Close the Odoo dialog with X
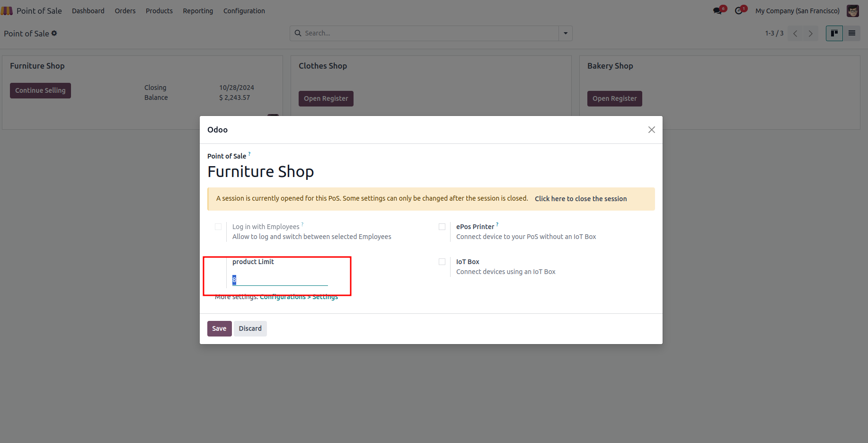868x443 pixels. 651,130
